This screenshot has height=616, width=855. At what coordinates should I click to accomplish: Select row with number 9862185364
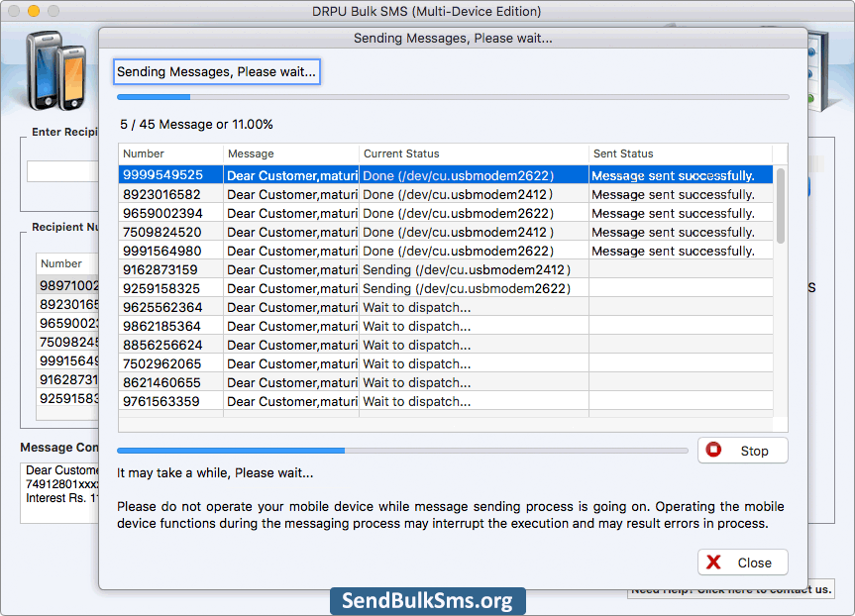point(446,326)
